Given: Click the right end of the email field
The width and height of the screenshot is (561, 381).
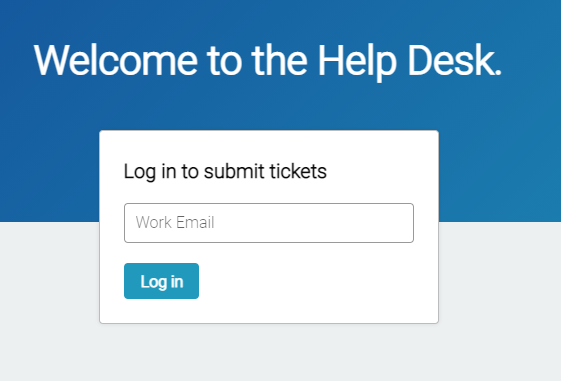Looking at the screenshot, I should [401, 223].
